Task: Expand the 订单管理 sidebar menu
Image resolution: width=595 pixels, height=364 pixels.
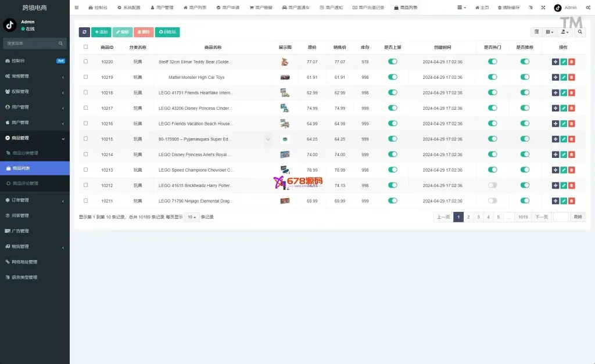Action: tap(35, 200)
